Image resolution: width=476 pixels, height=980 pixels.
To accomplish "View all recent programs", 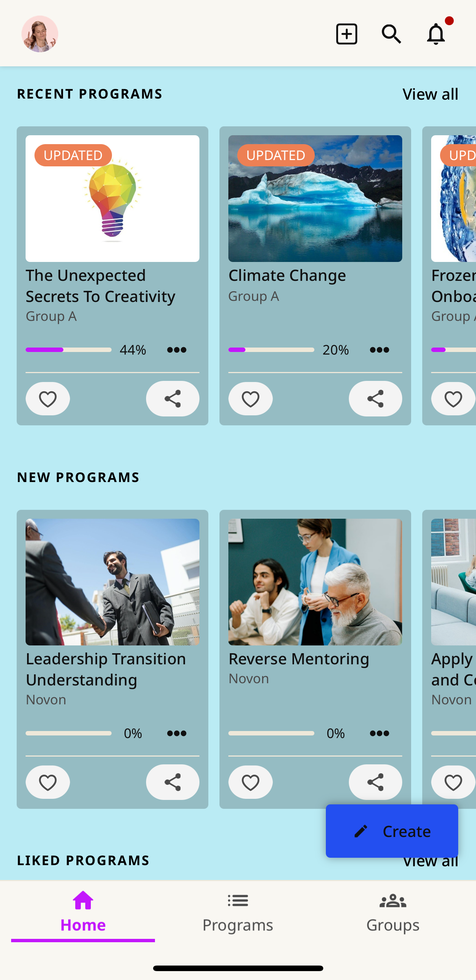I will pos(430,94).
